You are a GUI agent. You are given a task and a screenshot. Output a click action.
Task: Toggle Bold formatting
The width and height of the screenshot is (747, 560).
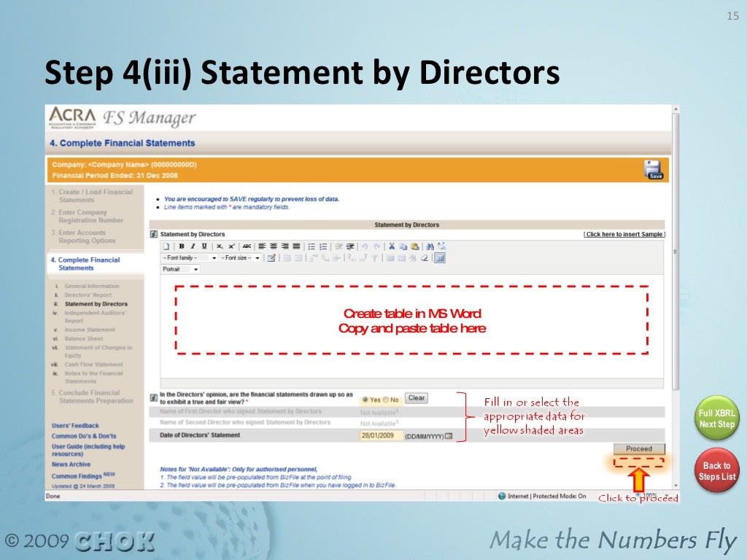(x=182, y=246)
